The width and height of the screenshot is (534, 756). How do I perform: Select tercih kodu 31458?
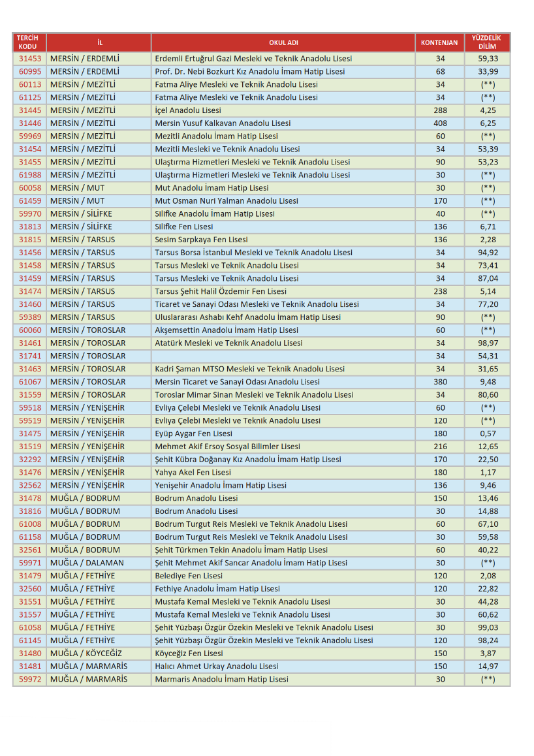(x=31, y=266)
